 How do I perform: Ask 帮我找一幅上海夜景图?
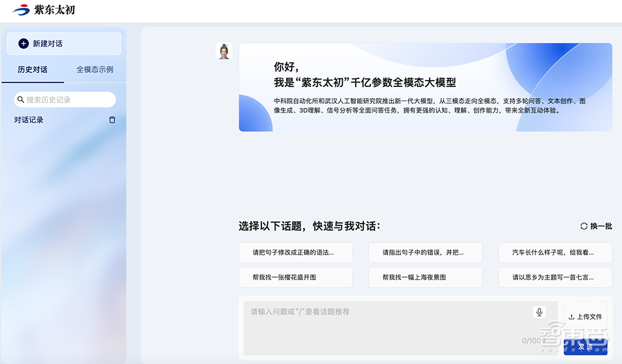425,277
